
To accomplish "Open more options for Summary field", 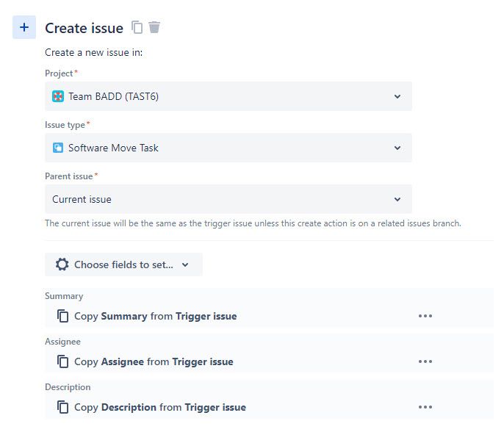I will pyautogui.click(x=425, y=316).
